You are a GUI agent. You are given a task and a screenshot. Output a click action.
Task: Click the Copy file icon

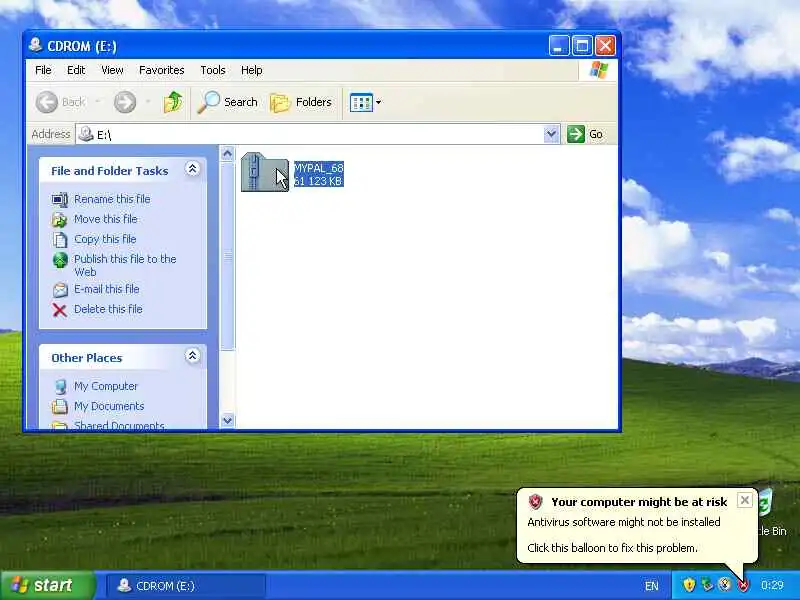[x=60, y=240]
